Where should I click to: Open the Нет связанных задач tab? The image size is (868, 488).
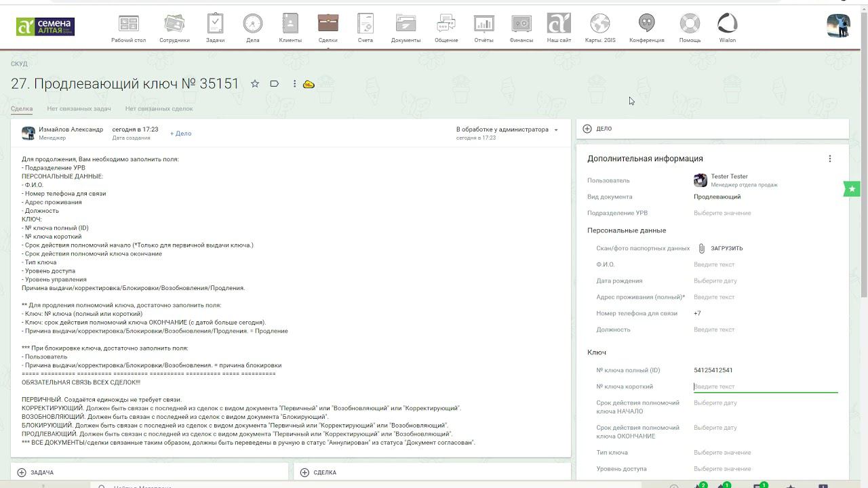click(79, 108)
